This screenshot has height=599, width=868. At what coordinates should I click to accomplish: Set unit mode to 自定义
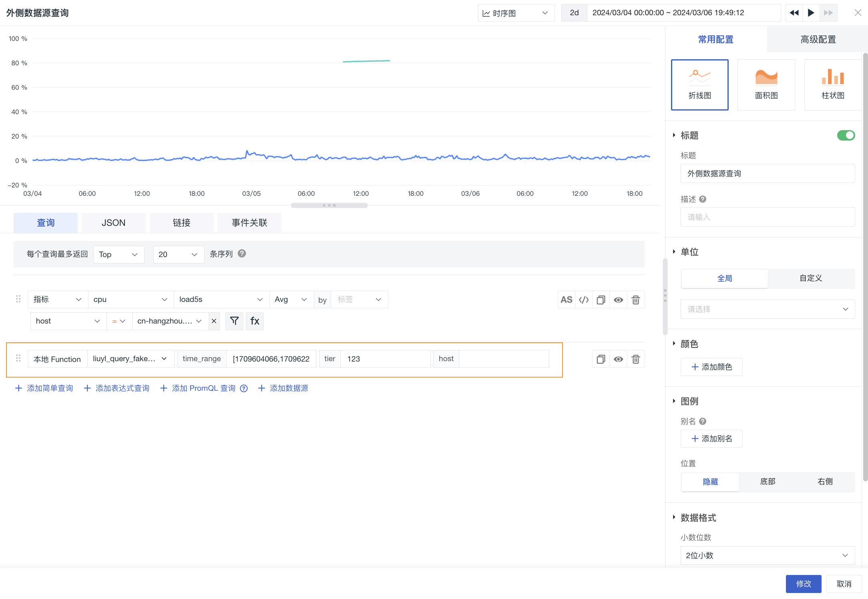[811, 278]
